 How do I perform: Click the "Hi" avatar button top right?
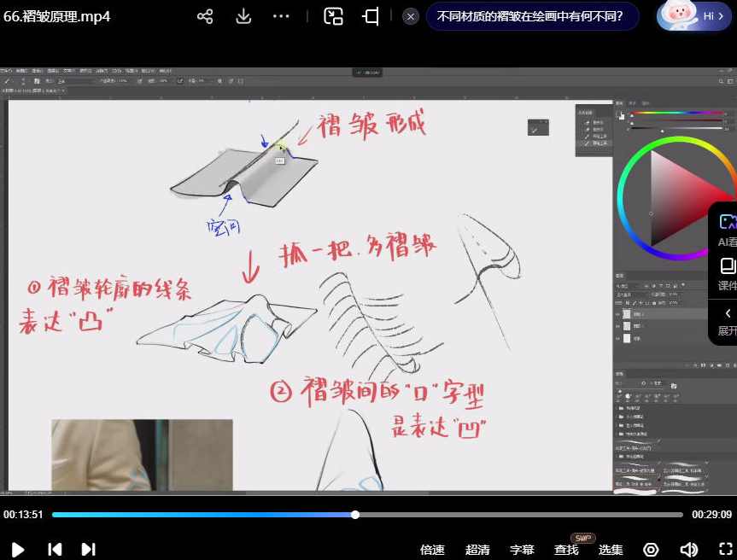pos(700,16)
